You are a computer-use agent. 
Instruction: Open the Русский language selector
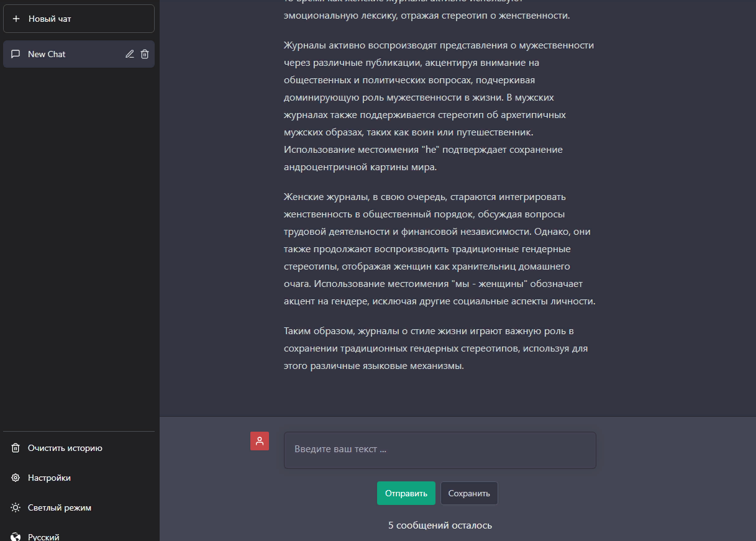point(43,537)
